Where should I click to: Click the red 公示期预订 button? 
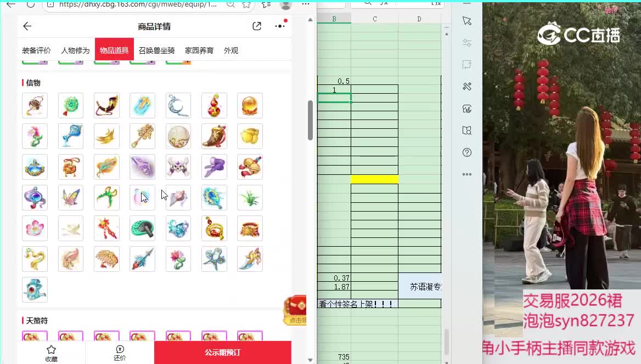pos(222,352)
